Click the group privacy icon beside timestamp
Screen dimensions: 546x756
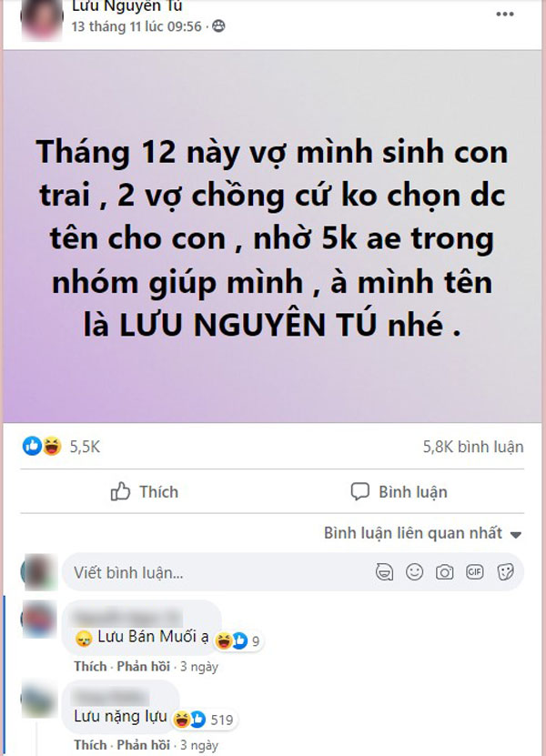[218, 26]
